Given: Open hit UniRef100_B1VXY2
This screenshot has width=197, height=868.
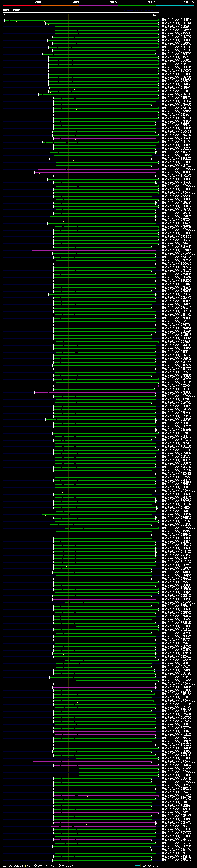Looking at the screenshot, I should pyautogui.click(x=177, y=71).
